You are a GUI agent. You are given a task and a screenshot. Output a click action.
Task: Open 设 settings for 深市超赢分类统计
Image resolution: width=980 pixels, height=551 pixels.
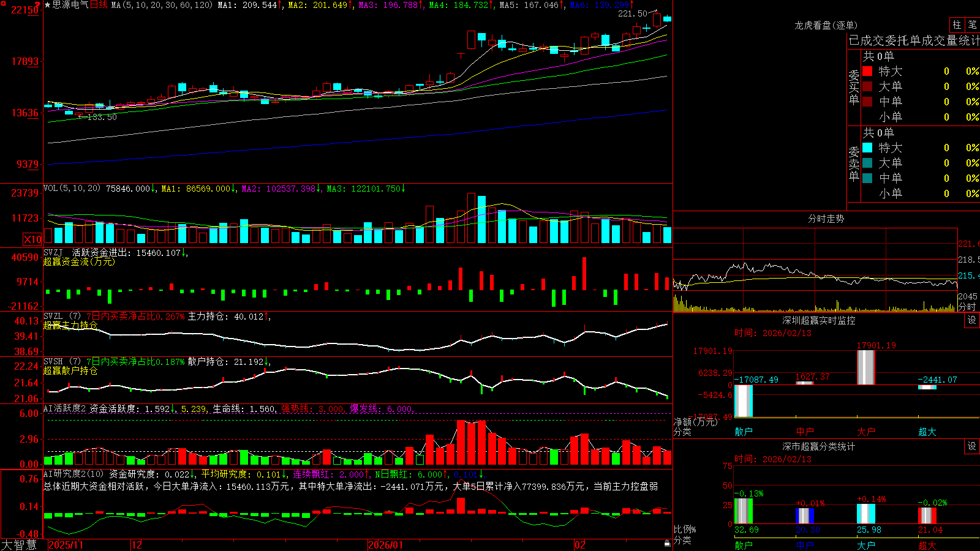[972, 446]
